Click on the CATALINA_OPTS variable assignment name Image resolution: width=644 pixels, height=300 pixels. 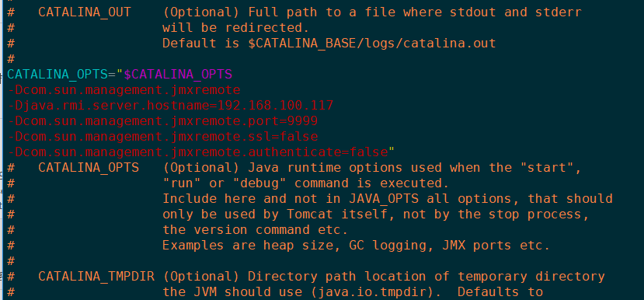[57, 75]
